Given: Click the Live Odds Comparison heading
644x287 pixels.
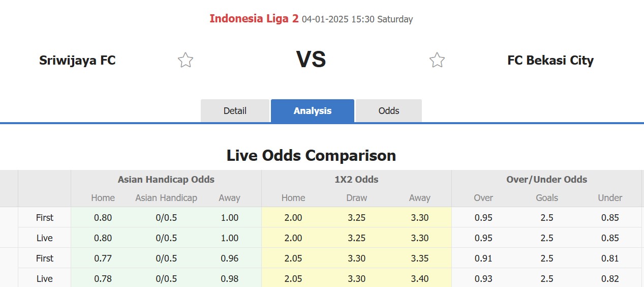Looking at the screenshot, I should (x=311, y=155).
